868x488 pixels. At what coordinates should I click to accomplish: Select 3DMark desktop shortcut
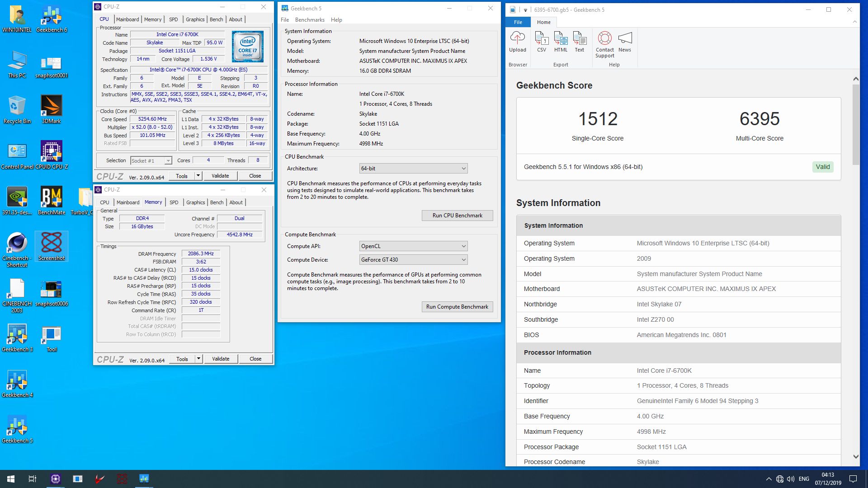point(52,110)
